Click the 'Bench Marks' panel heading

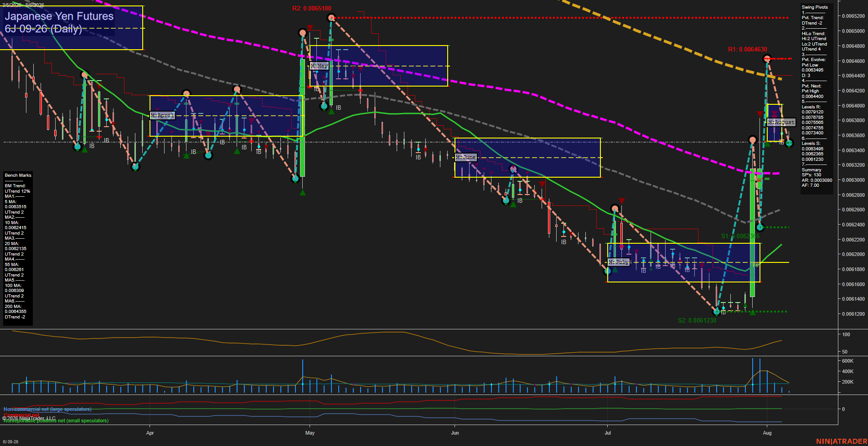coord(18,175)
